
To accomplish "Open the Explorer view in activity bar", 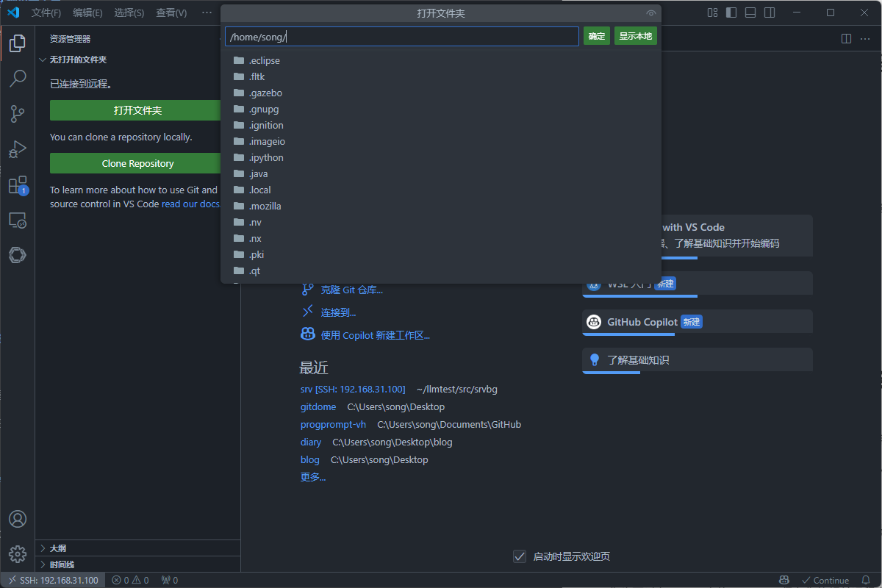I will [18, 43].
